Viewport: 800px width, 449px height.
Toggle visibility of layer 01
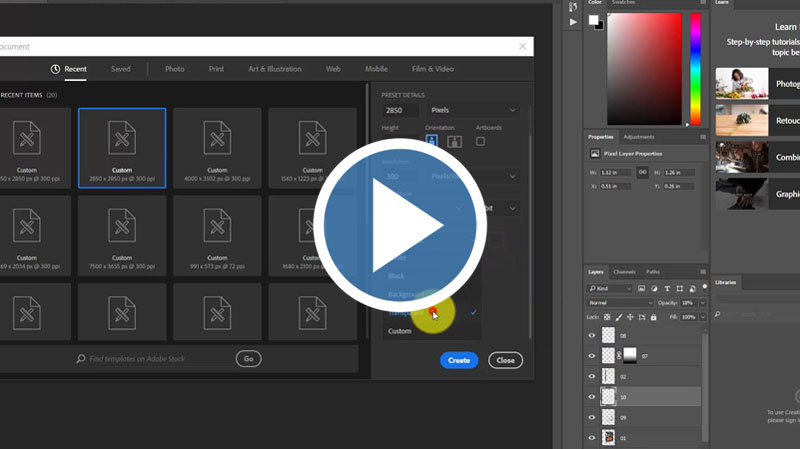[x=592, y=437]
